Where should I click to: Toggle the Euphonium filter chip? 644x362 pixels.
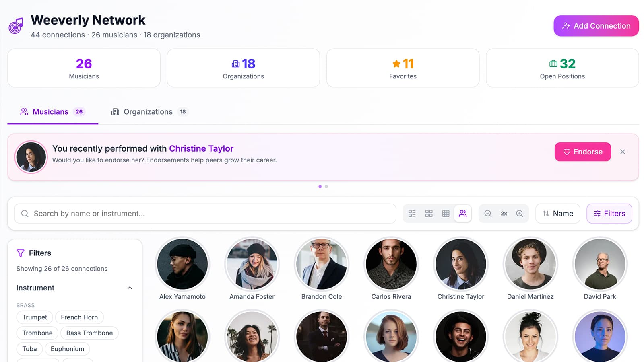[x=67, y=349]
